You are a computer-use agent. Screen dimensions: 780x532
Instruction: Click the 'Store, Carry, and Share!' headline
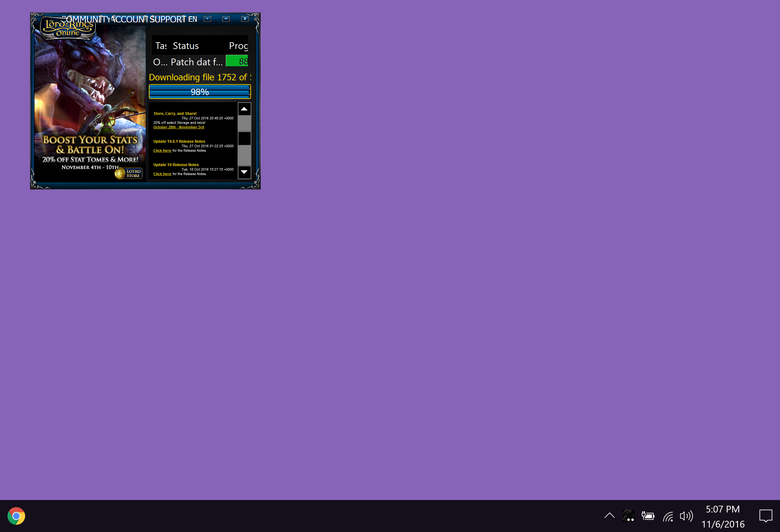[175, 114]
